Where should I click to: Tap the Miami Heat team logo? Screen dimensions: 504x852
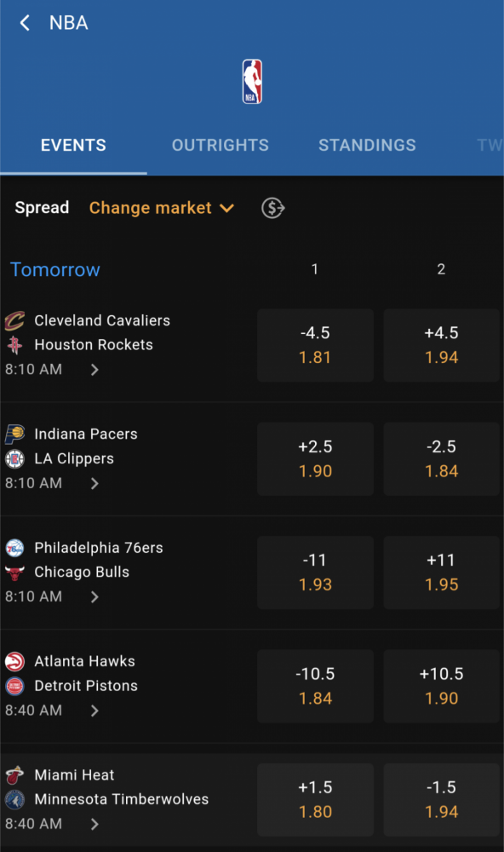click(14, 774)
